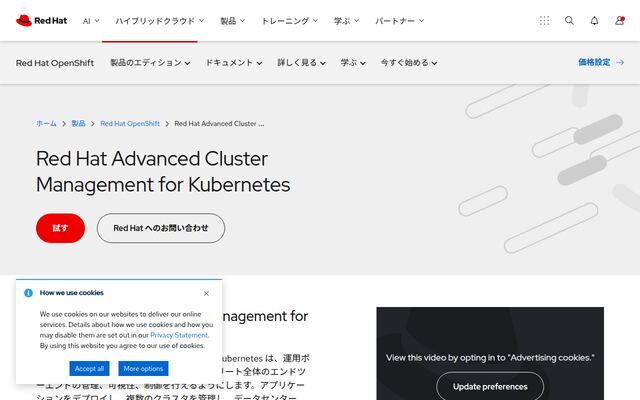Screen dimensions: 640x400
Task: Expand the トレーニング menu
Action: tap(289, 21)
